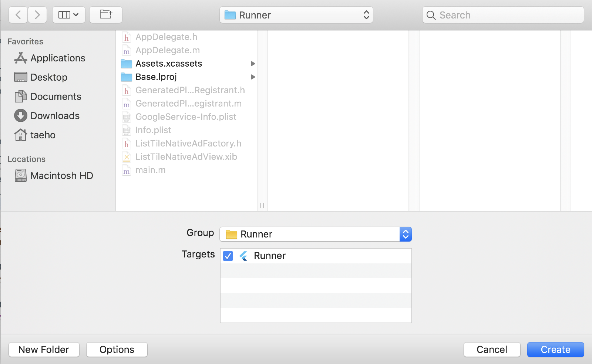Click into the Search field
592x364 pixels.
point(507,15)
